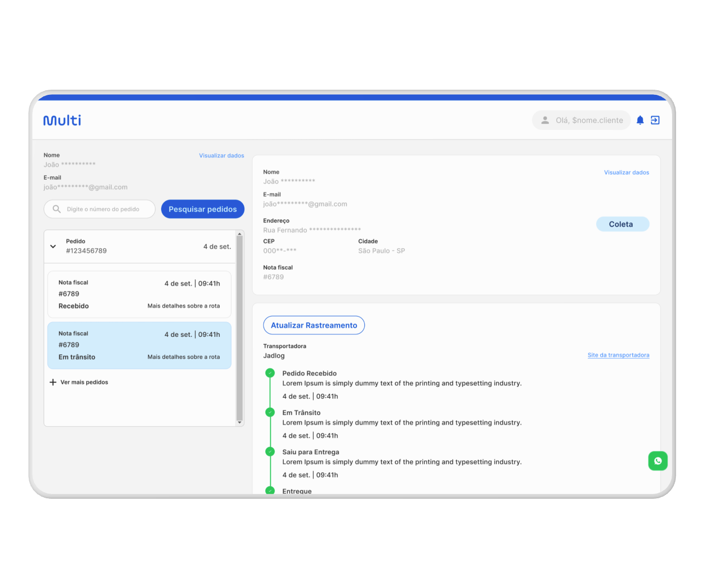The width and height of the screenshot is (704, 588).
Task: Click the notification bell icon
Action: click(640, 120)
